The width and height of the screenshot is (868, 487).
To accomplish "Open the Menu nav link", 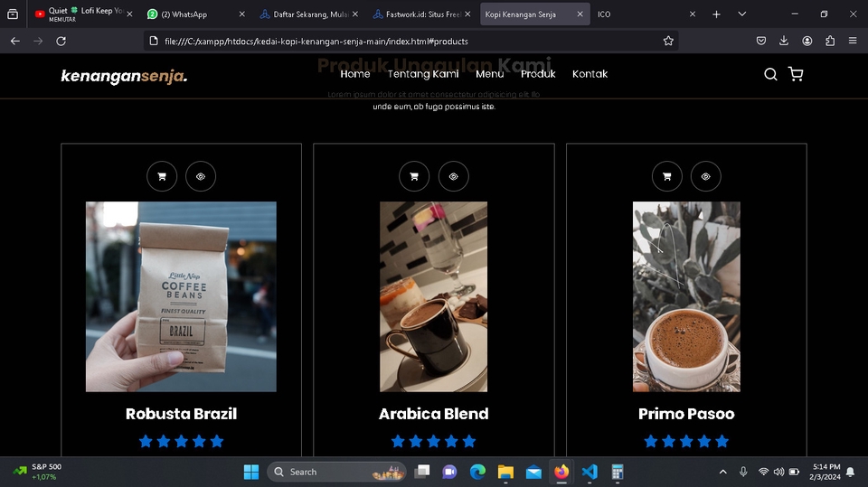I will tap(490, 74).
